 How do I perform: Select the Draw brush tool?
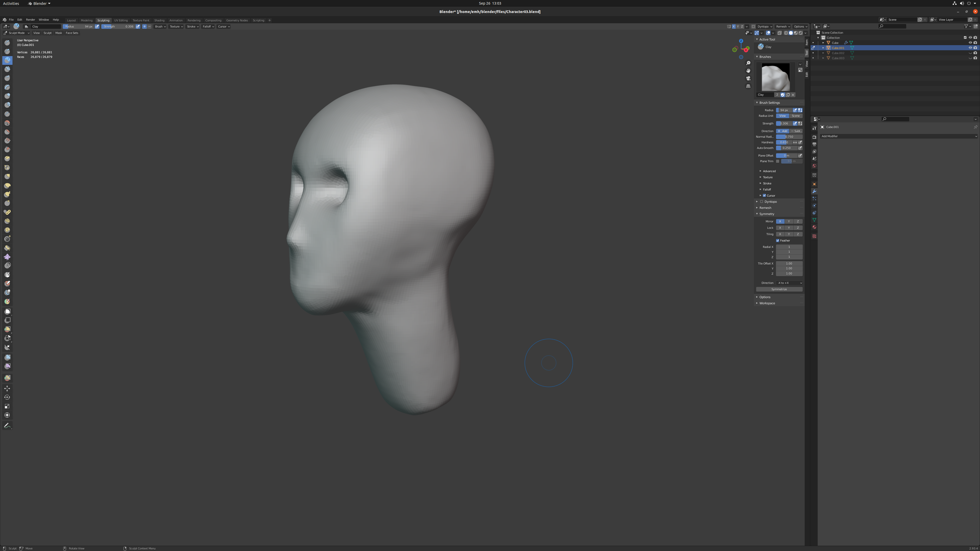(x=7, y=42)
